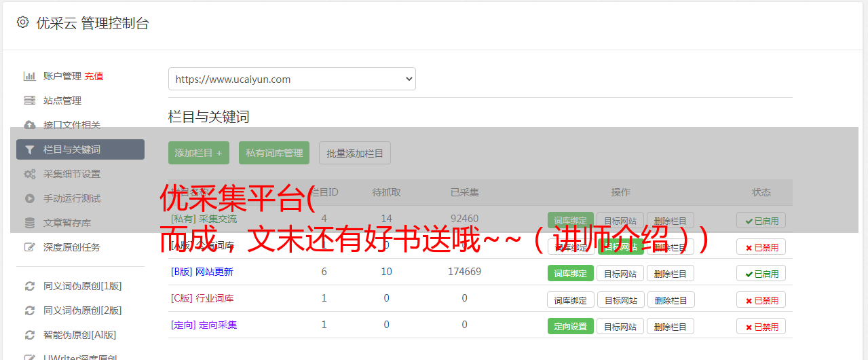Click the filter icon for 栏目与关键词

tap(29, 149)
